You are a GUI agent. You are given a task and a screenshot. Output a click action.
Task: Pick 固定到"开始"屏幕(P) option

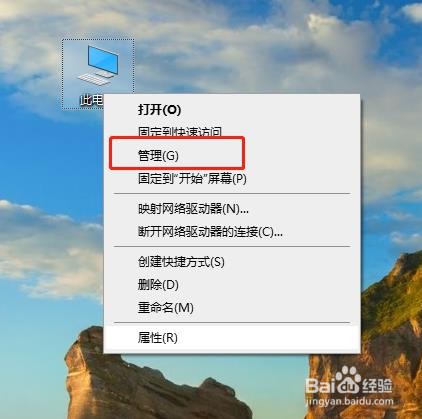click(x=192, y=179)
